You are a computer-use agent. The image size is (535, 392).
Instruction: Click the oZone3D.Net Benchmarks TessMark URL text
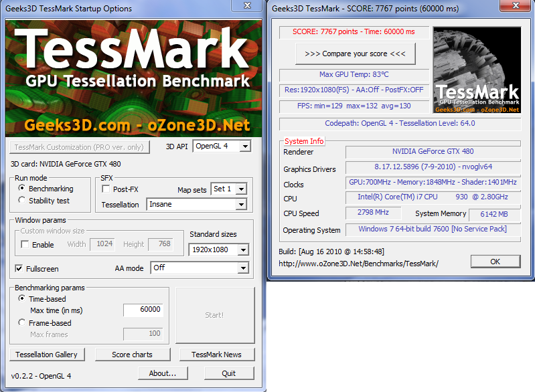click(x=359, y=264)
